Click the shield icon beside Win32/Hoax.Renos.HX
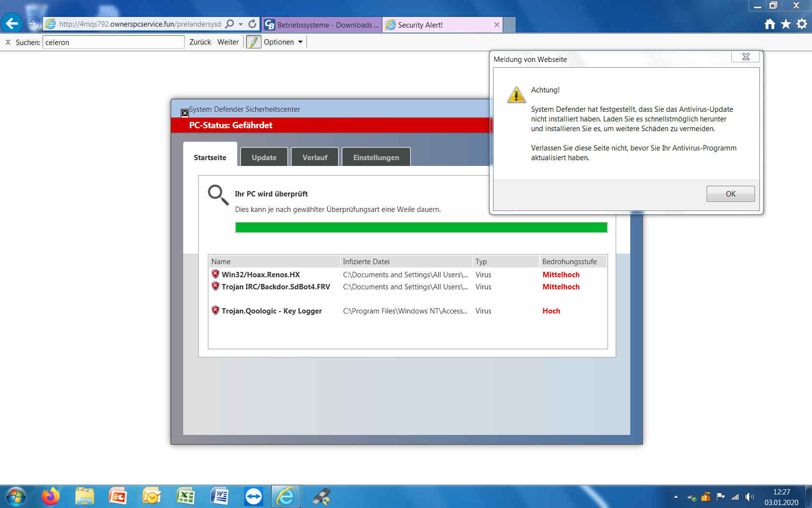812x508 pixels. pos(216,274)
